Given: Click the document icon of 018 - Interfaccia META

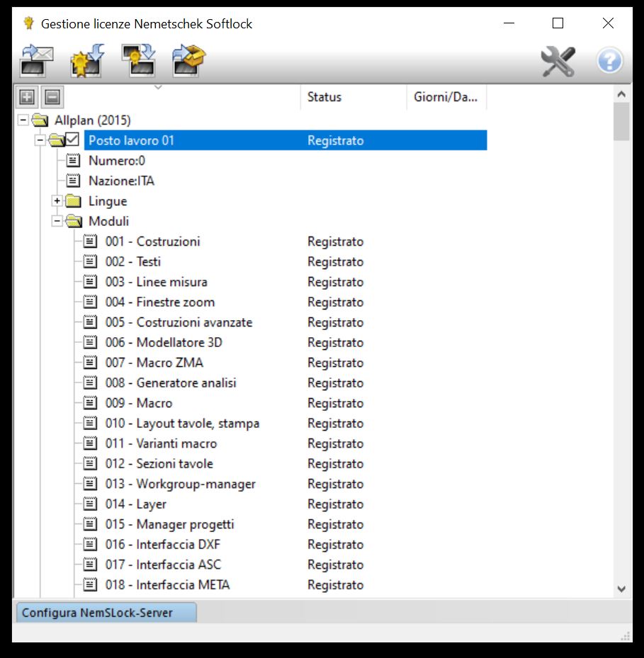Looking at the screenshot, I should tap(90, 584).
